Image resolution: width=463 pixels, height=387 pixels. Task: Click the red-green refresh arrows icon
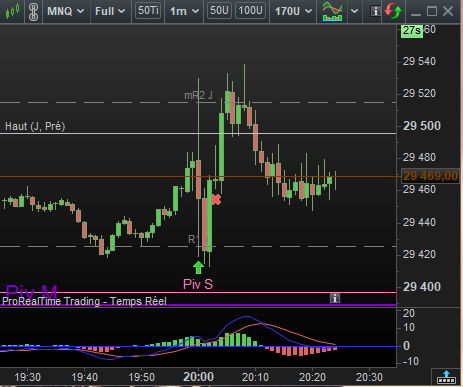pyautogui.click(x=393, y=11)
